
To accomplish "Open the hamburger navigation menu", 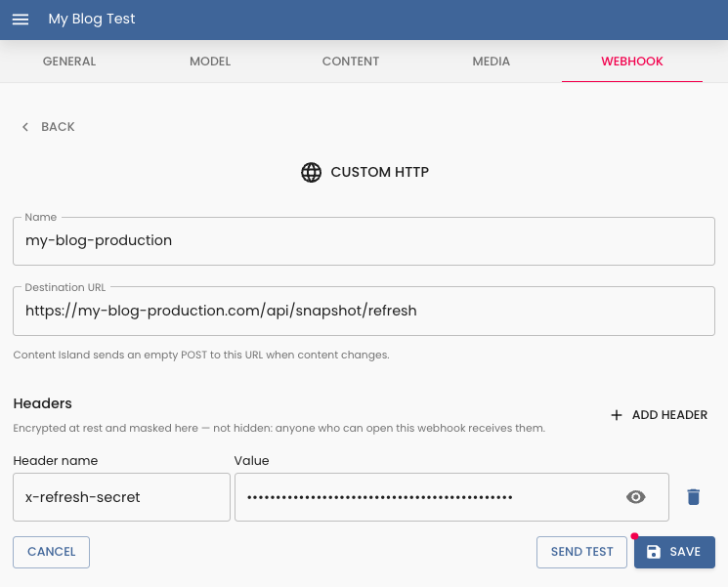I will 21,19.
